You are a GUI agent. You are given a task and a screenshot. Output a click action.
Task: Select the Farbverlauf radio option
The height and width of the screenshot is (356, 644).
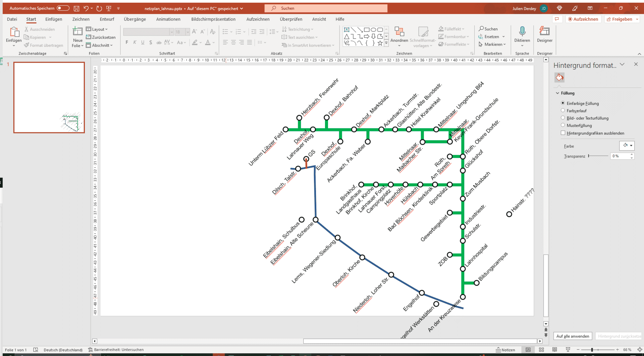point(563,111)
